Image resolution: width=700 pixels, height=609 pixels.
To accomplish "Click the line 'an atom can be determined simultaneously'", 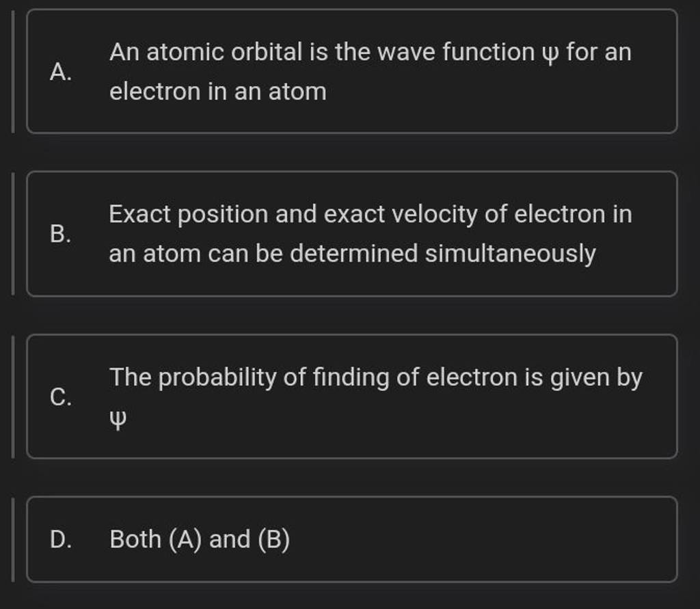I will (x=353, y=254).
